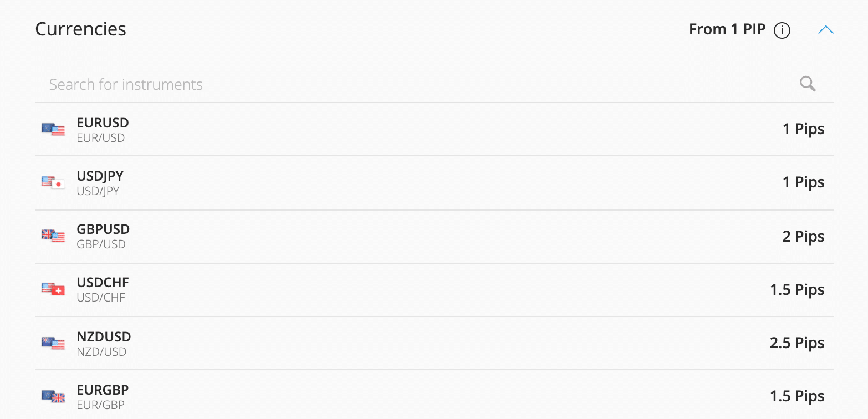The image size is (868, 419).
Task: Select the USDCHF instrument row
Action: [388, 289]
